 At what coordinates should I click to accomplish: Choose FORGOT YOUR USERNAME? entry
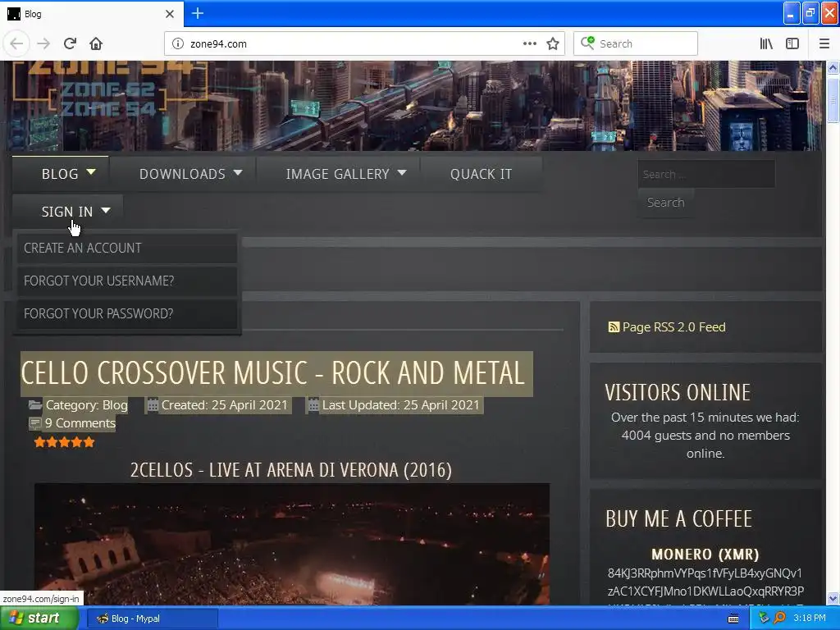coord(127,281)
